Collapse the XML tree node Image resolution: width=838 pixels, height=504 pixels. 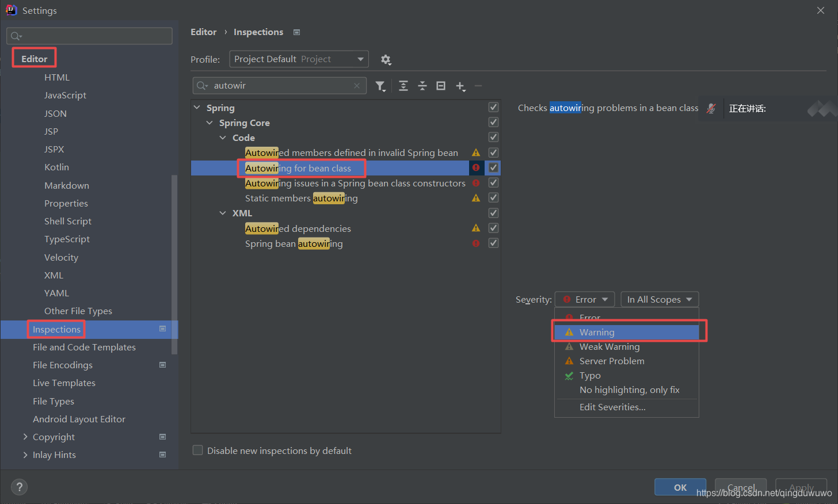pos(223,212)
